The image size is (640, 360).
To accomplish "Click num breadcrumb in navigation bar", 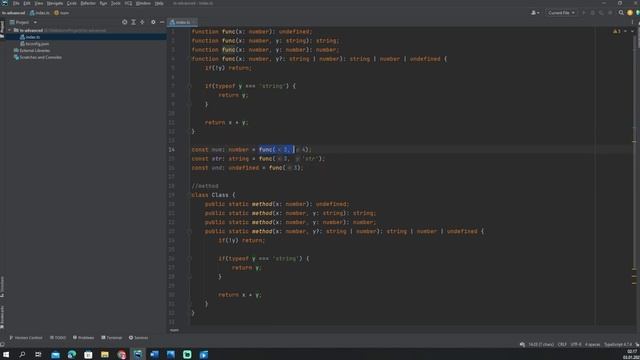I will tap(62, 13).
